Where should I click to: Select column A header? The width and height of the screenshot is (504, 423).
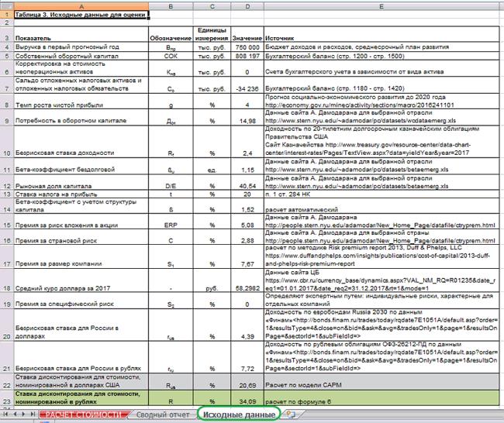(x=81, y=6)
